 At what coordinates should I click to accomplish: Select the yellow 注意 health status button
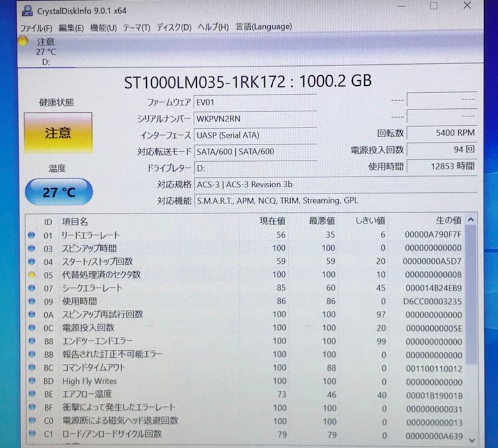click(x=58, y=133)
